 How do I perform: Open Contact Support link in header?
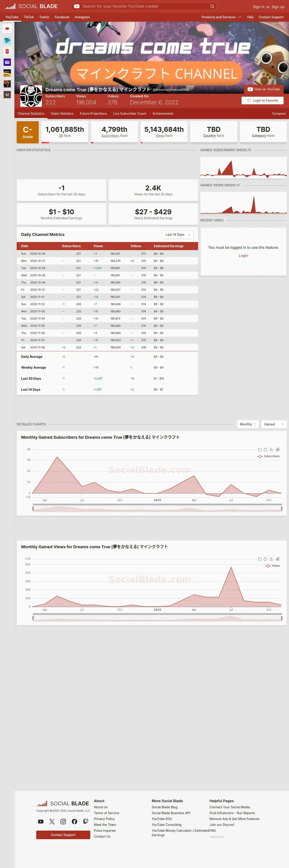[271, 17]
